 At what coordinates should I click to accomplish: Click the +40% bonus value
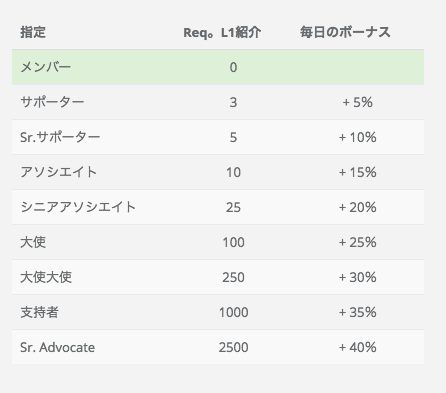[x=357, y=347]
